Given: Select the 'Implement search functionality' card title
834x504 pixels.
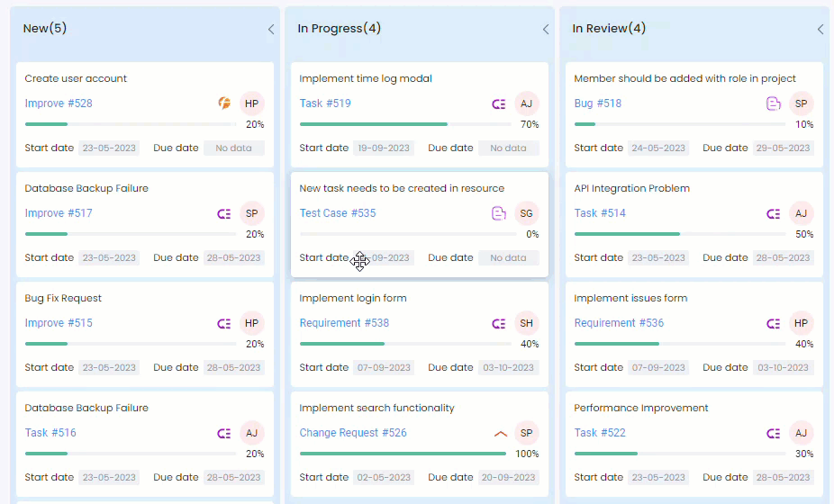Looking at the screenshot, I should (376, 408).
